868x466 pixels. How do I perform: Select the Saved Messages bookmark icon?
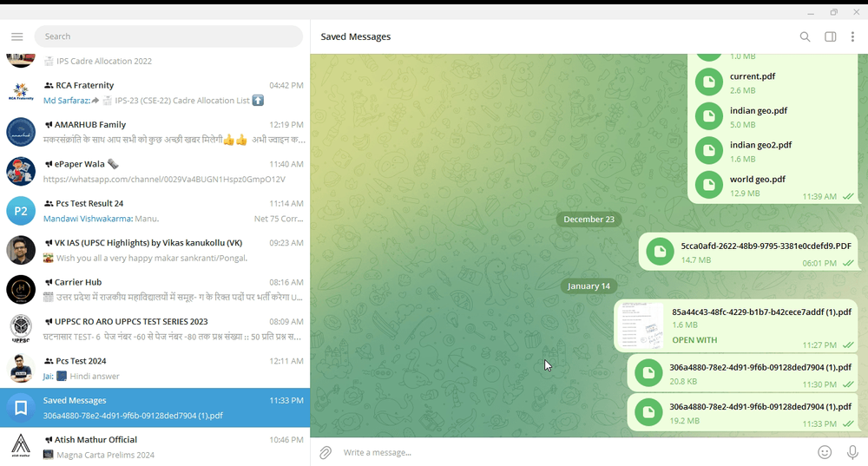point(21,408)
